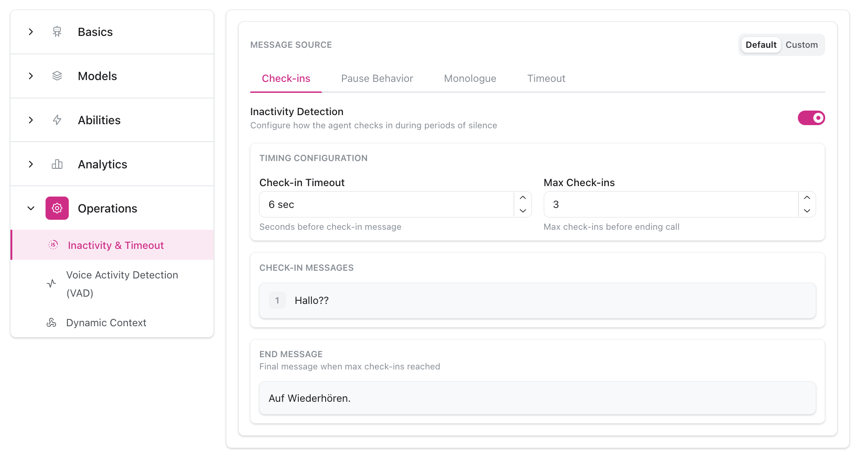
Task: Edit the end message text field
Action: tap(537, 398)
